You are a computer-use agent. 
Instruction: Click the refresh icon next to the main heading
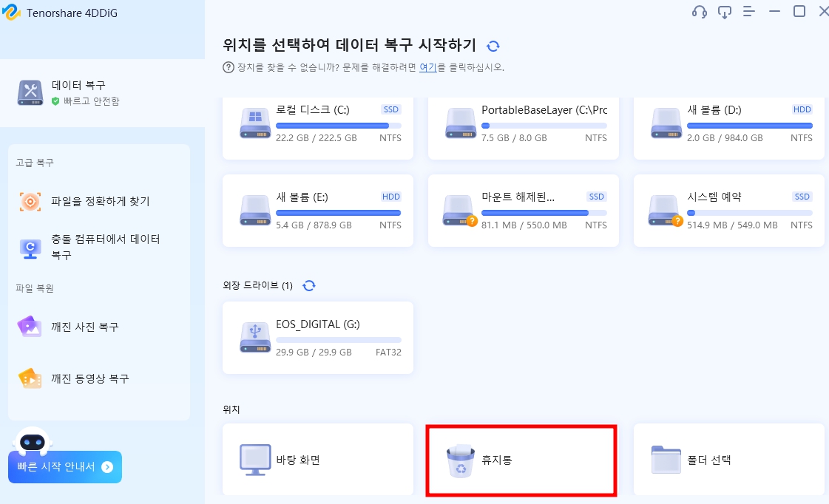493,46
